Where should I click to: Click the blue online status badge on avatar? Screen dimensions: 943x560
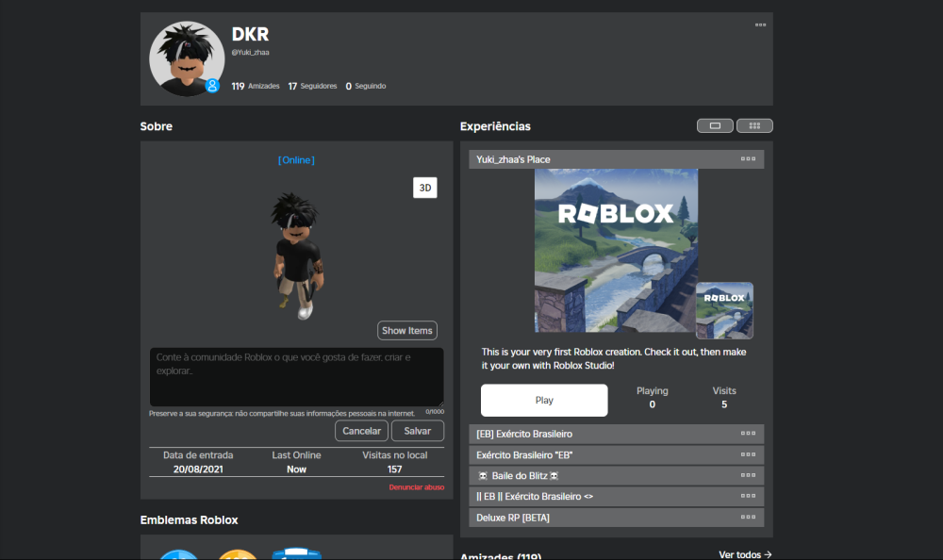pos(212,86)
